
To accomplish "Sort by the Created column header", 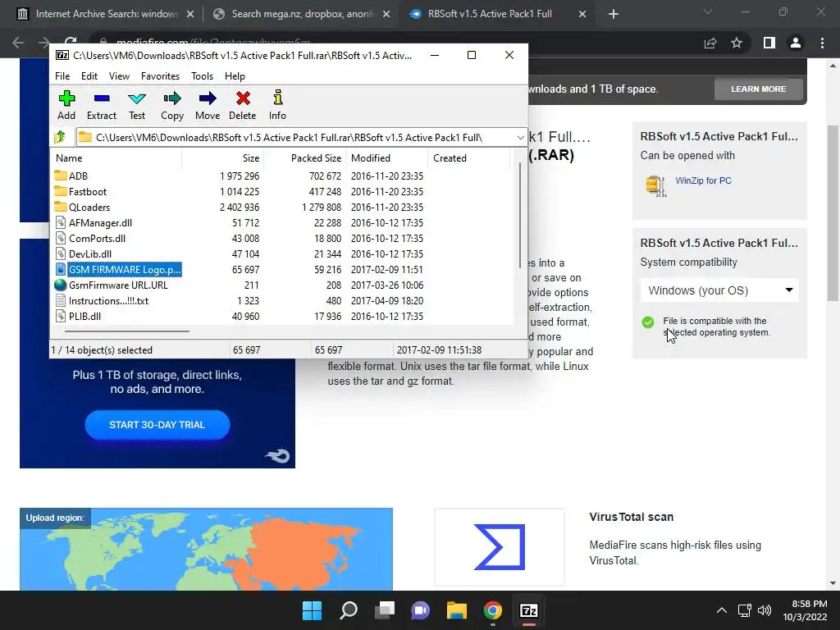I will click(468, 158).
